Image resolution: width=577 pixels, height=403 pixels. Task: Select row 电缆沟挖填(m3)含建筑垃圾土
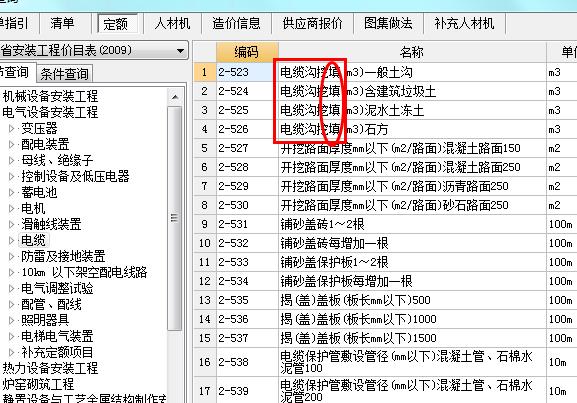(x=412, y=91)
